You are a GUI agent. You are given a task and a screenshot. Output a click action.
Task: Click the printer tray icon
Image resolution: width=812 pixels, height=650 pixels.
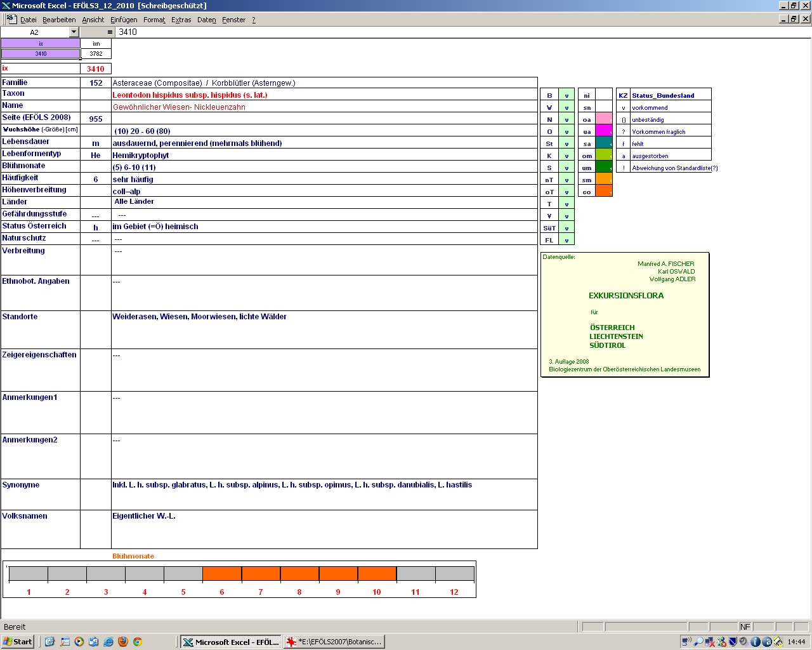tap(778, 642)
